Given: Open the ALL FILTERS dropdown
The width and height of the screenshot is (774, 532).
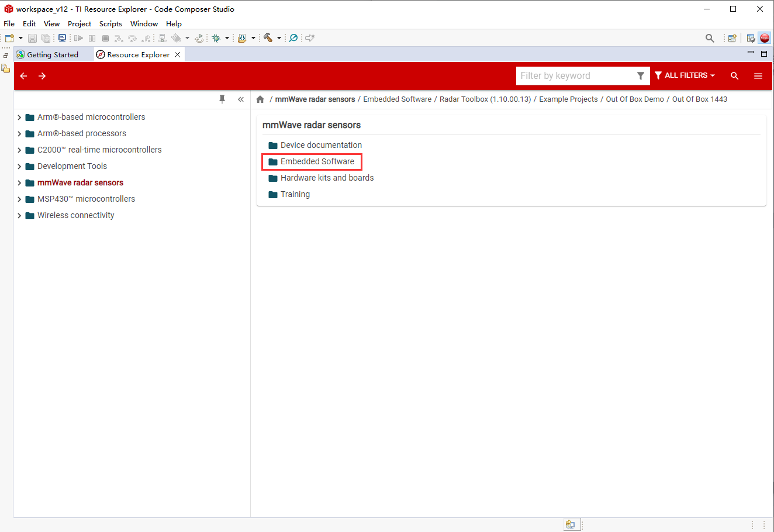Looking at the screenshot, I should click(685, 75).
